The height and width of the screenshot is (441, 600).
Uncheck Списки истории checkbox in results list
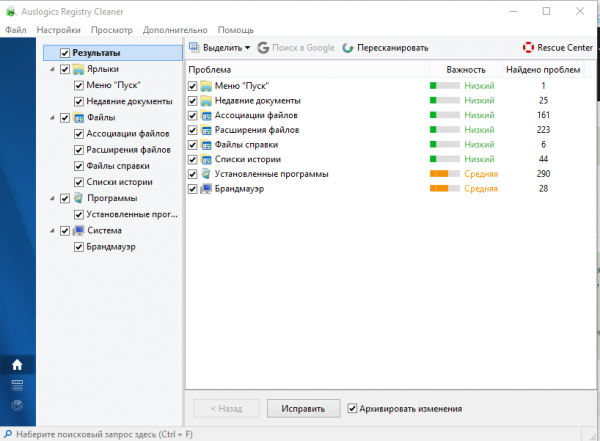(192, 160)
